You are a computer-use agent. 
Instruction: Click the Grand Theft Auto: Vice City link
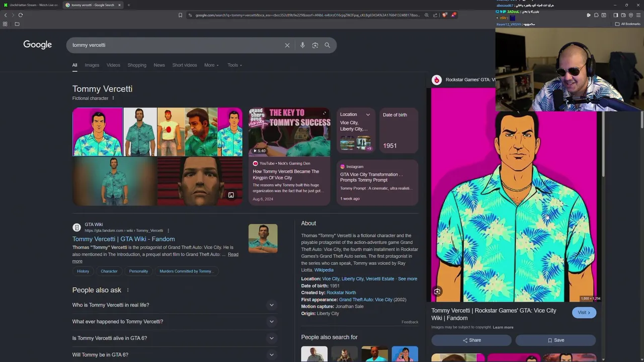[366, 300]
